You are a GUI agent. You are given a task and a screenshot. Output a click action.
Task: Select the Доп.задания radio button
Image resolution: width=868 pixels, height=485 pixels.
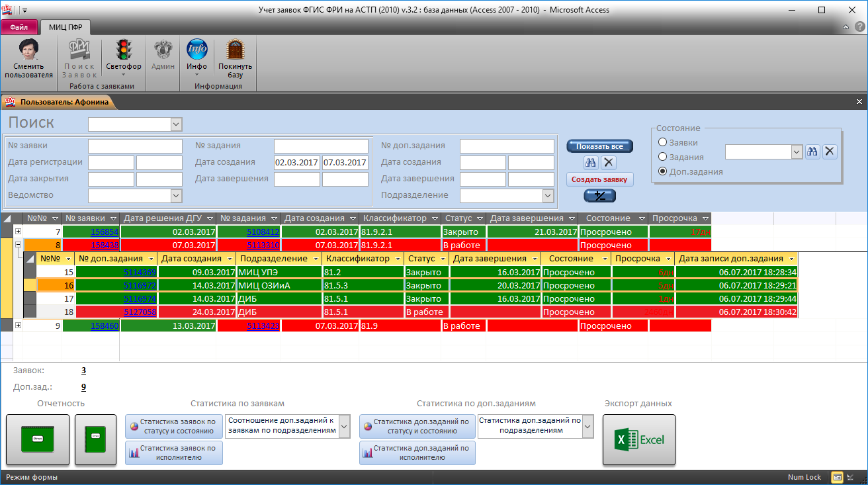(x=662, y=171)
